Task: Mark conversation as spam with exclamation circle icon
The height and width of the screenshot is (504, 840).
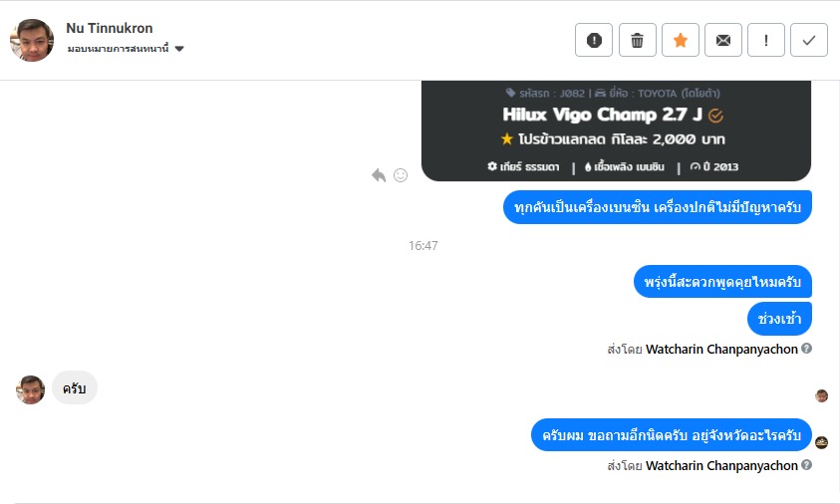Action: 594,40
